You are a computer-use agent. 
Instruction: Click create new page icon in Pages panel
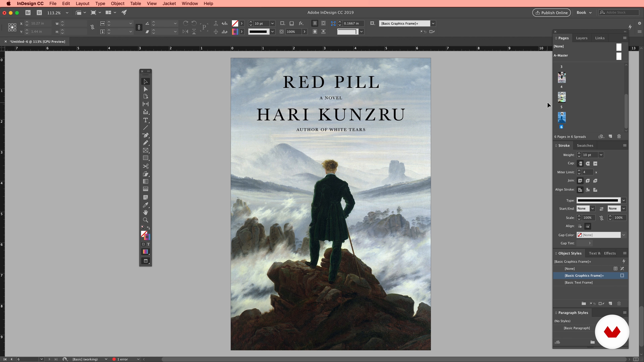coord(610,136)
